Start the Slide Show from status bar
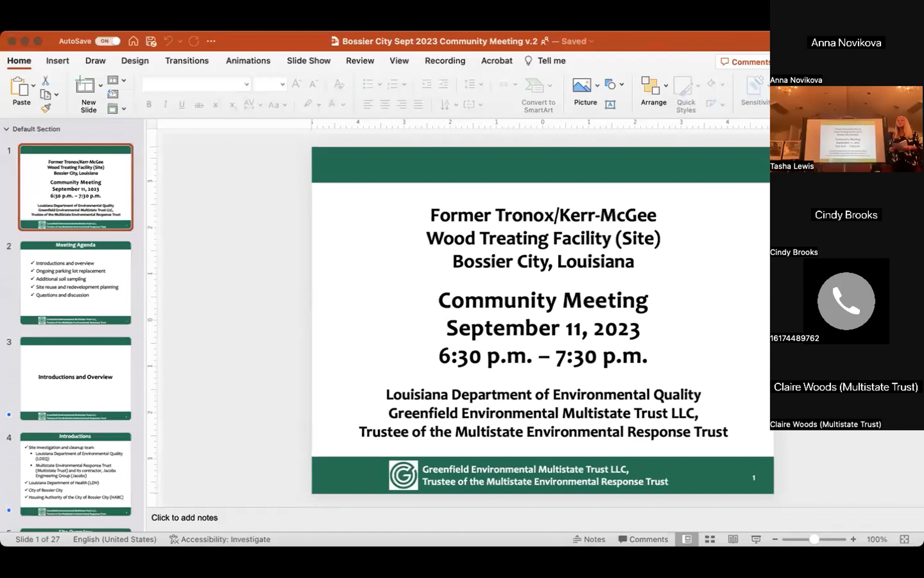The height and width of the screenshot is (578, 924). [756, 539]
